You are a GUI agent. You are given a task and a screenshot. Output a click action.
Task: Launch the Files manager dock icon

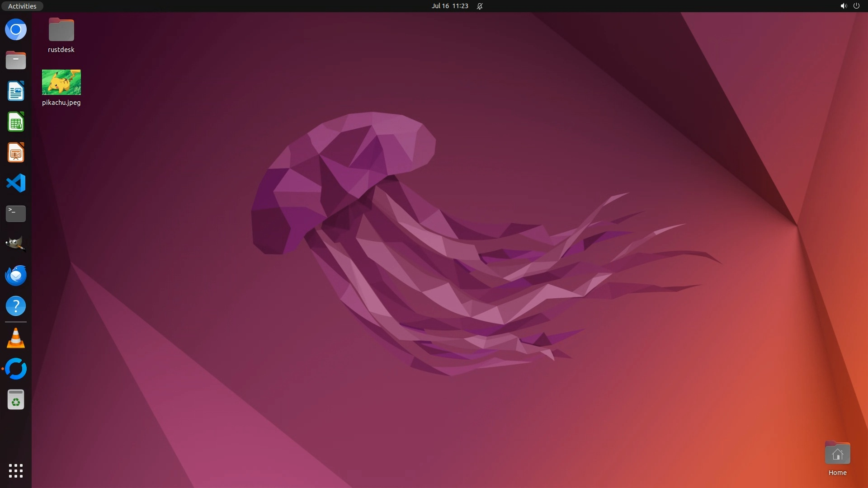pos(16,61)
